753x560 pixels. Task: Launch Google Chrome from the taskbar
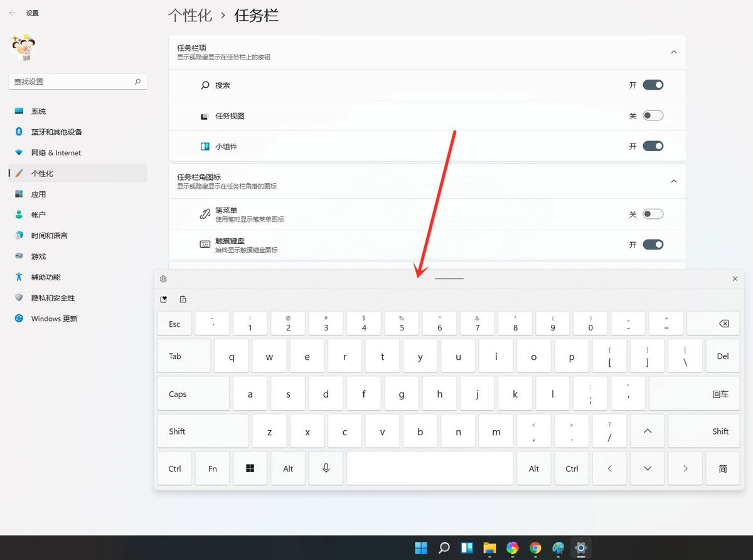535,547
